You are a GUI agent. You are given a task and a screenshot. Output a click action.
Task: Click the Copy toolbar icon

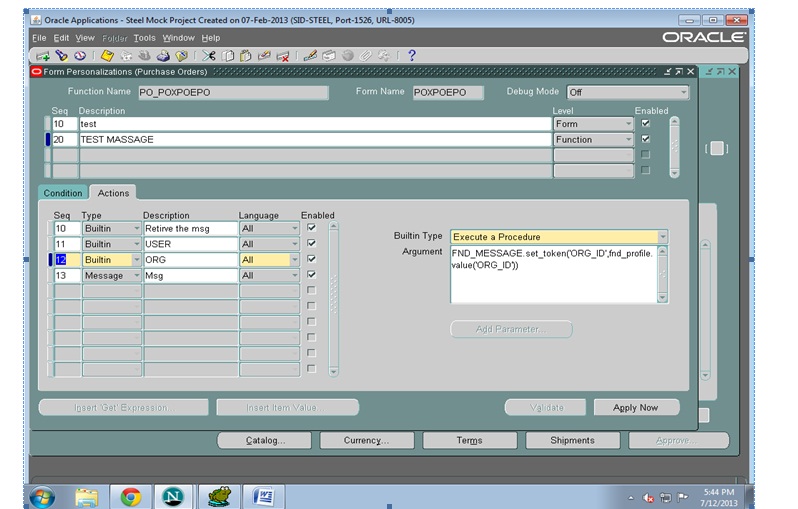[228, 55]
